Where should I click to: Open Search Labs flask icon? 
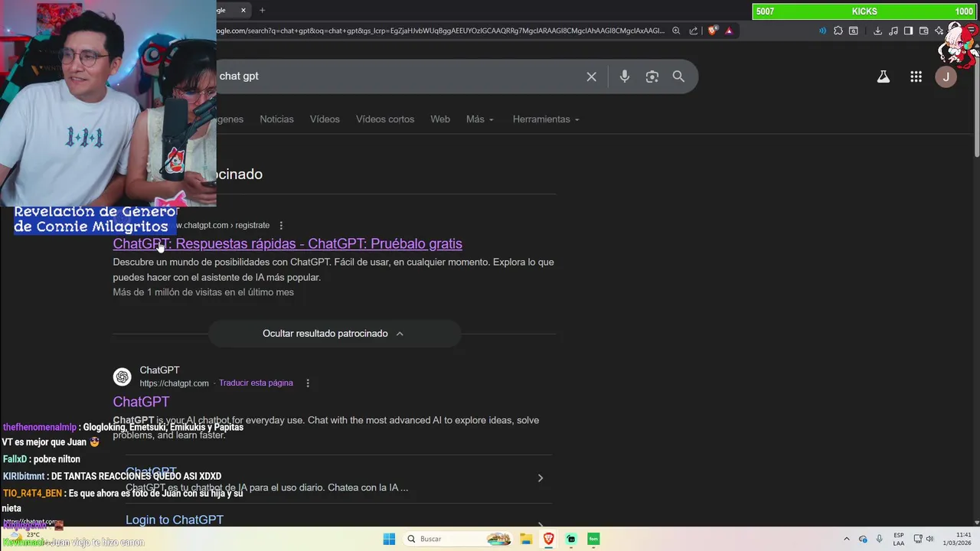884,77
